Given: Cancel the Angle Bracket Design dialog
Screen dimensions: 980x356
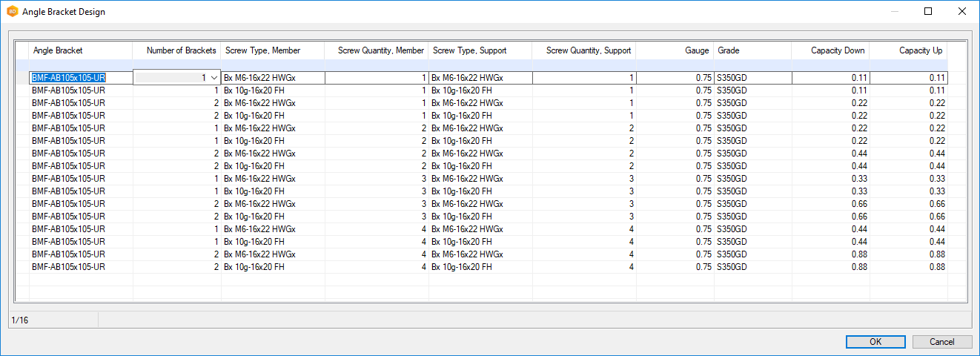Looking at the screenshot, I should [x=942, y=342].
